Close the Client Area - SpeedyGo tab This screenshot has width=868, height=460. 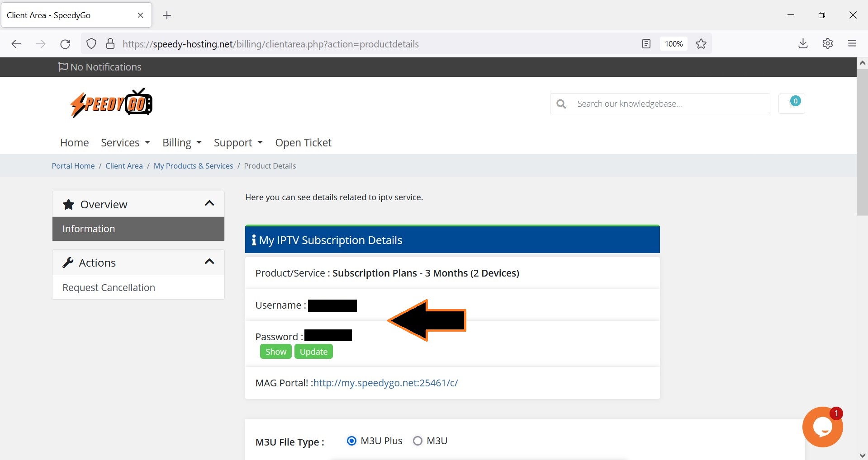click(x=140, y=15)
